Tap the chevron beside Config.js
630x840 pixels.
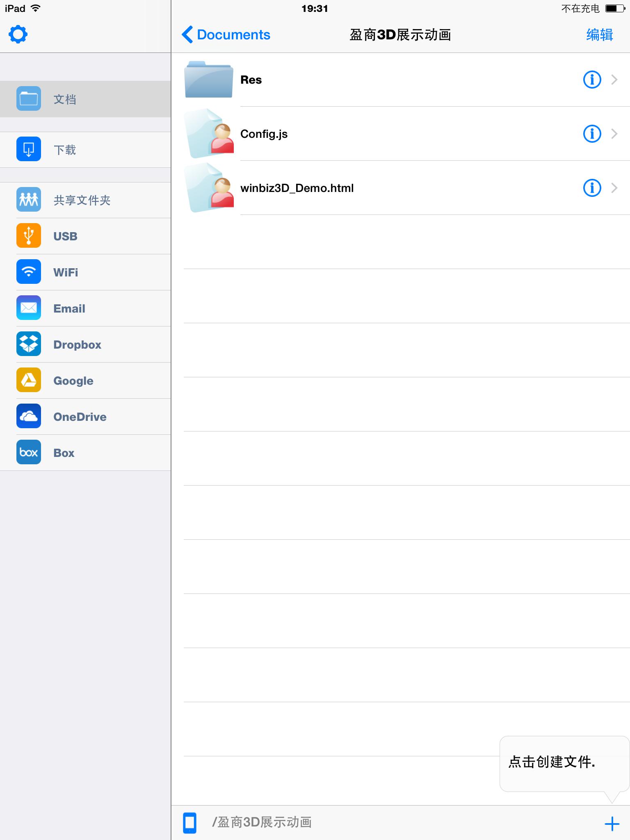(614, 134)
